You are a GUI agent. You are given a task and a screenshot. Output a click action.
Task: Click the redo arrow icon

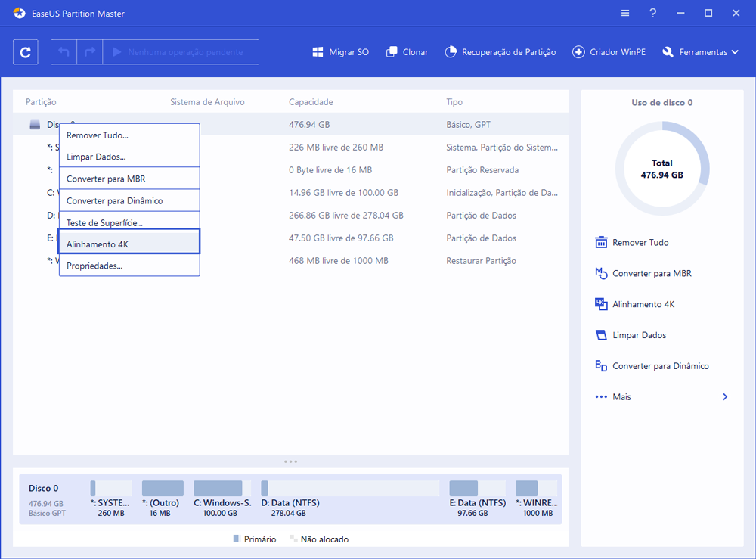pyautogui.click(x=90, y=52)
